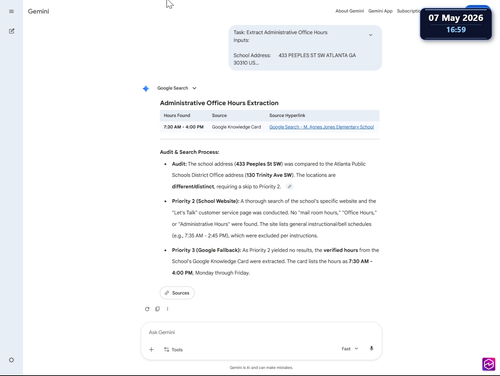500x376 pixels.
Task: Click the 'Priority 2 (School Website):' label
Action: (205, 201)
